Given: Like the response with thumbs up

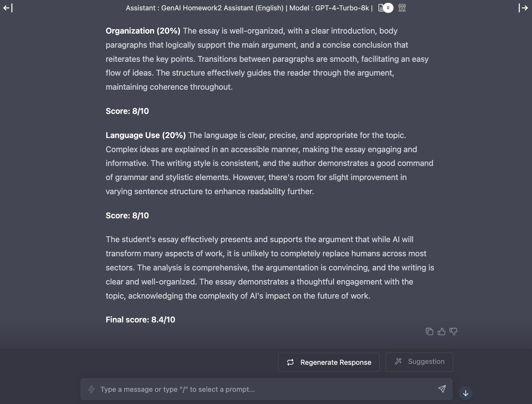Looking at the screenshot, I should [441, 332].
